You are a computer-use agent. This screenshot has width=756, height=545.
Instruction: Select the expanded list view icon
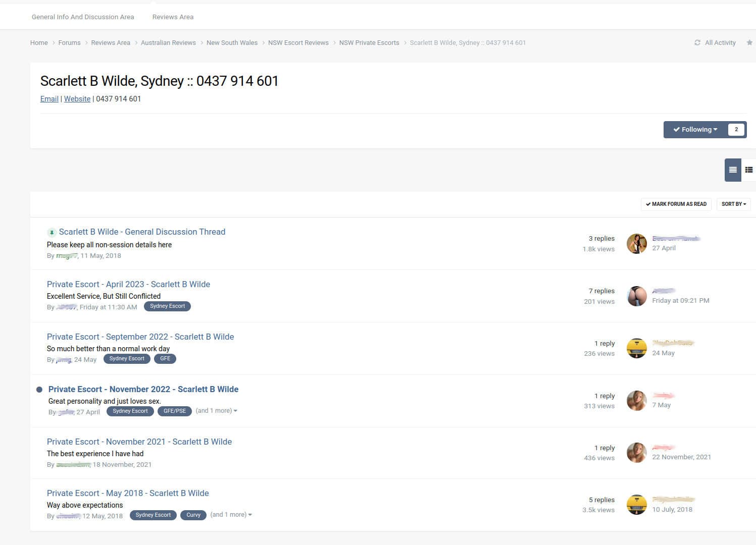[x=732, y=170]
